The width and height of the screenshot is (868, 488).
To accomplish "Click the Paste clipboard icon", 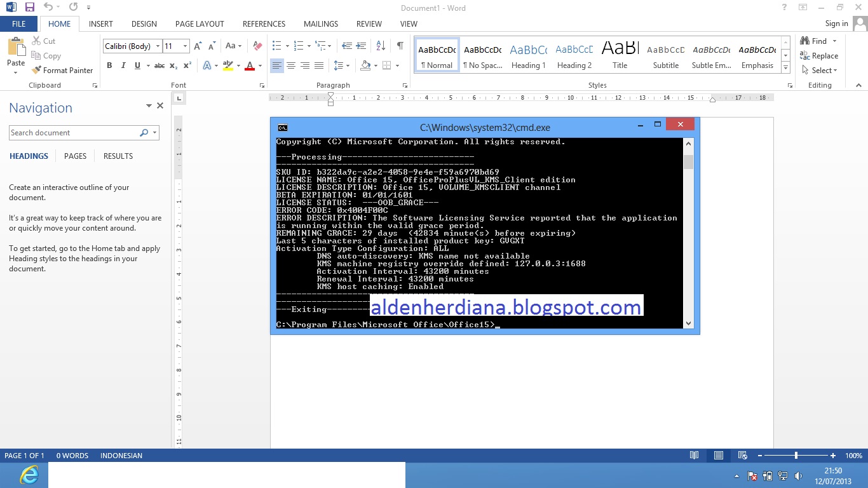I will pos(16,48).
